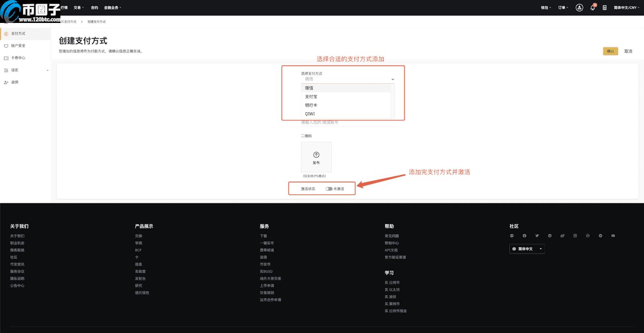Select QIWI option in payment list
This screenshot has height=333, width=644.
point(346,114)
